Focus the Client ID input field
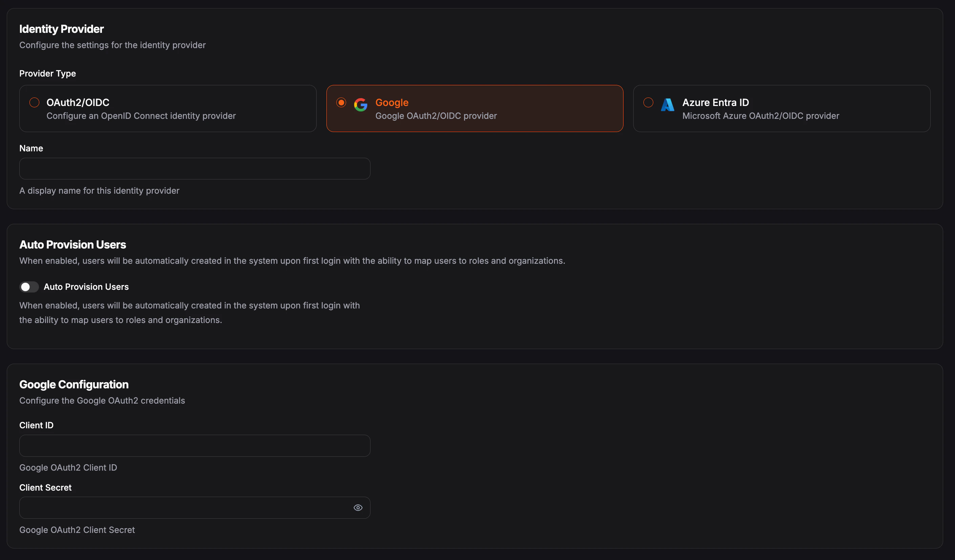This screenshot has width=955, height=560. 194,446
